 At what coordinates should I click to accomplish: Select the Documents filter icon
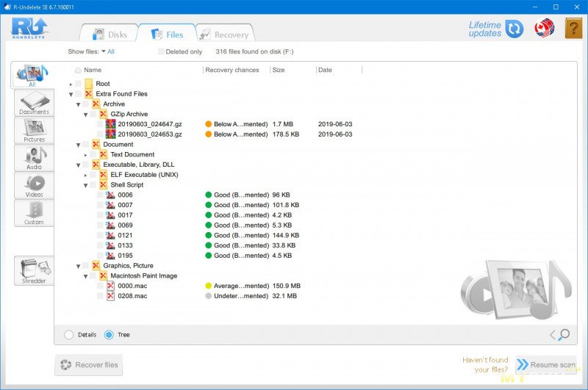pos(34,104)
